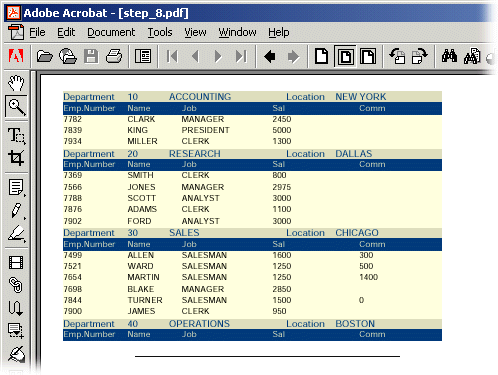Go to Next Page arrow
The width and height of the screenshot is (498, 375).
tap(218, 56)
